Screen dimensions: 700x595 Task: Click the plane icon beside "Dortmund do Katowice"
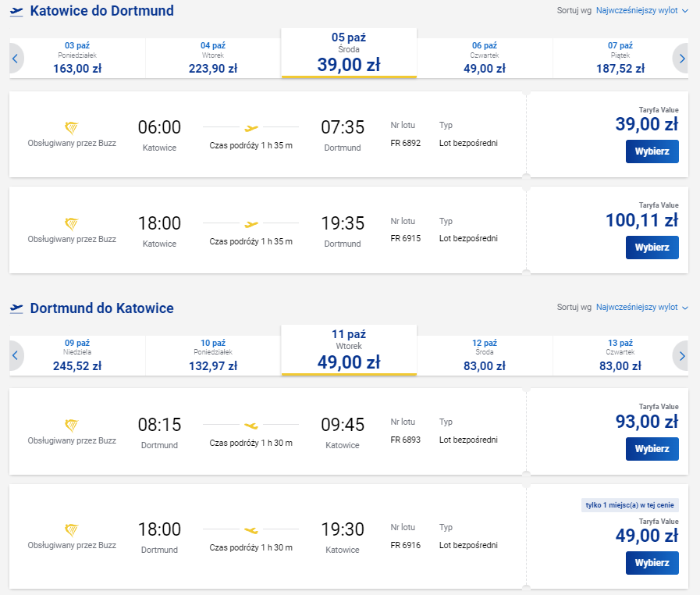coord(16,308)
